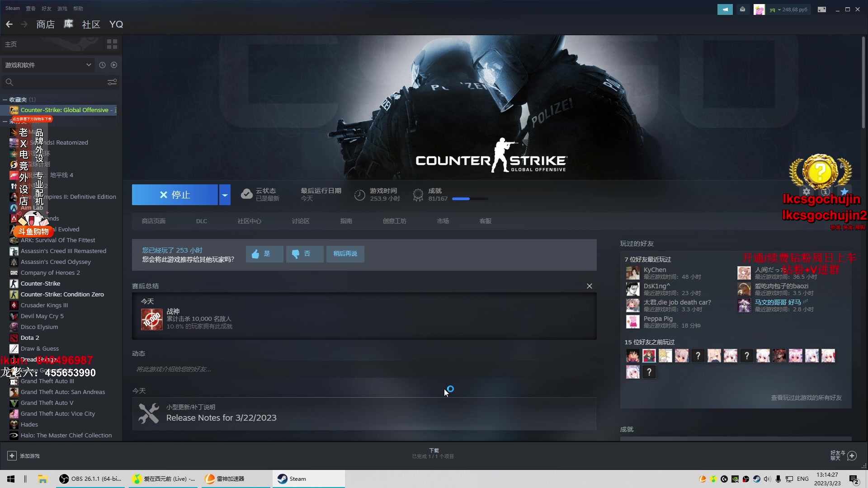Go to the 社区 main navigation
Screen dimensions: 868x488
point(91,24)
